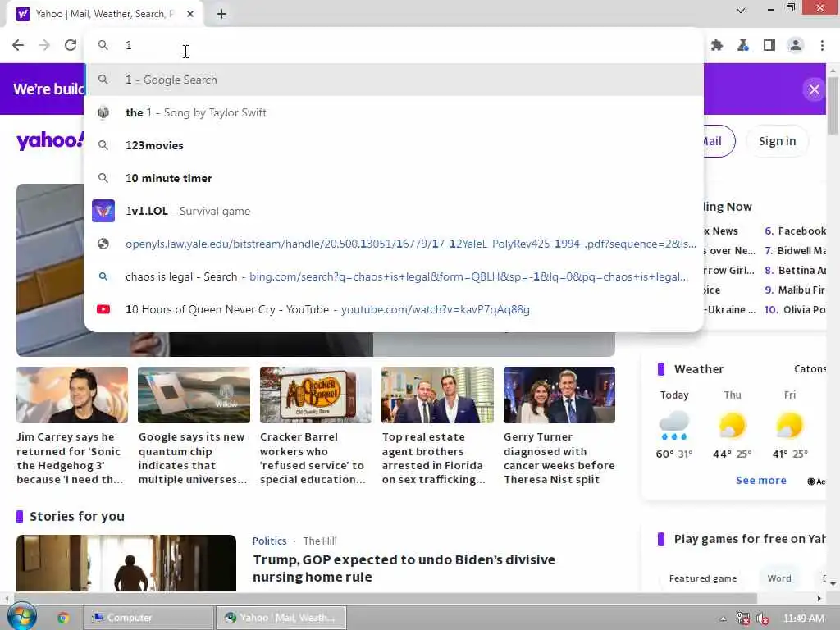Click the muted volume tray icon
This screenshot has width=840, height=630.
click(762, 619)
